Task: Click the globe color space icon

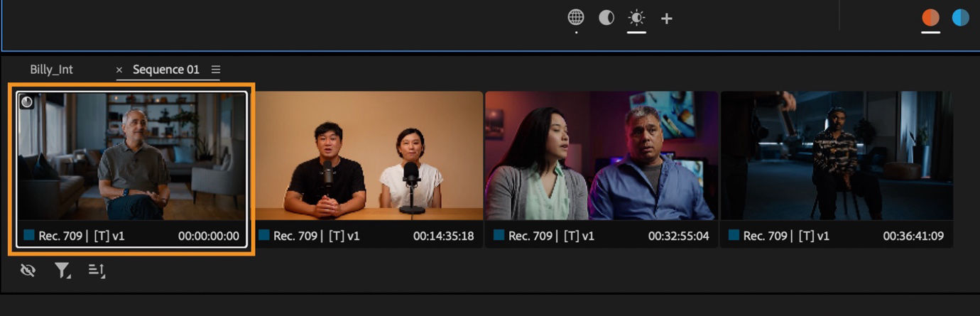Action: tap(576, 17)
